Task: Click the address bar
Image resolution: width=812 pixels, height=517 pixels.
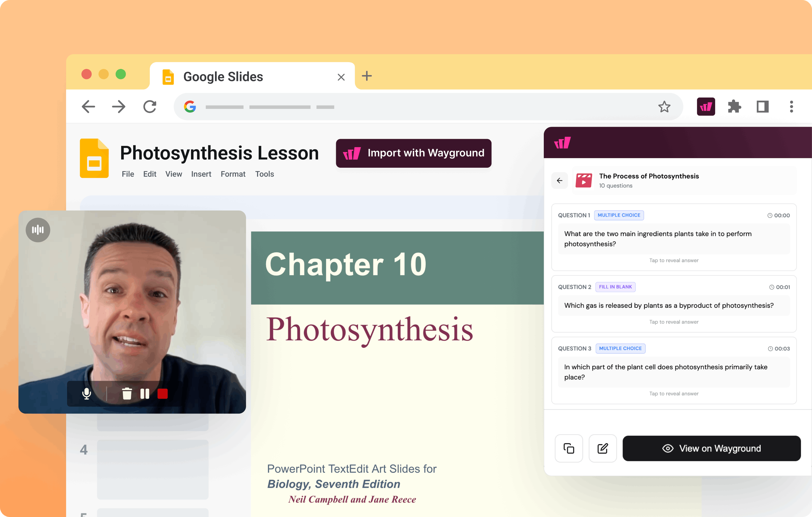Action: 428,107
